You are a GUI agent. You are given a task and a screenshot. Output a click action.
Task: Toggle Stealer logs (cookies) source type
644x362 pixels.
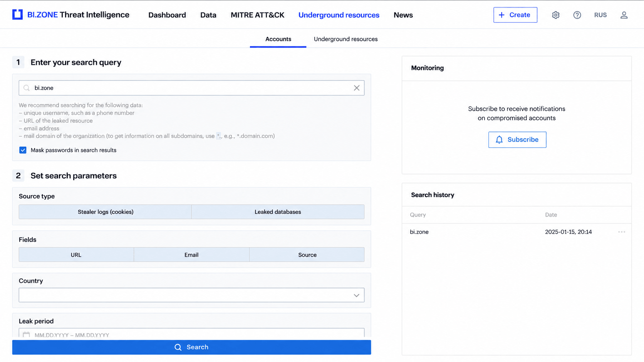pyautogui.click(x=105, y=212)
